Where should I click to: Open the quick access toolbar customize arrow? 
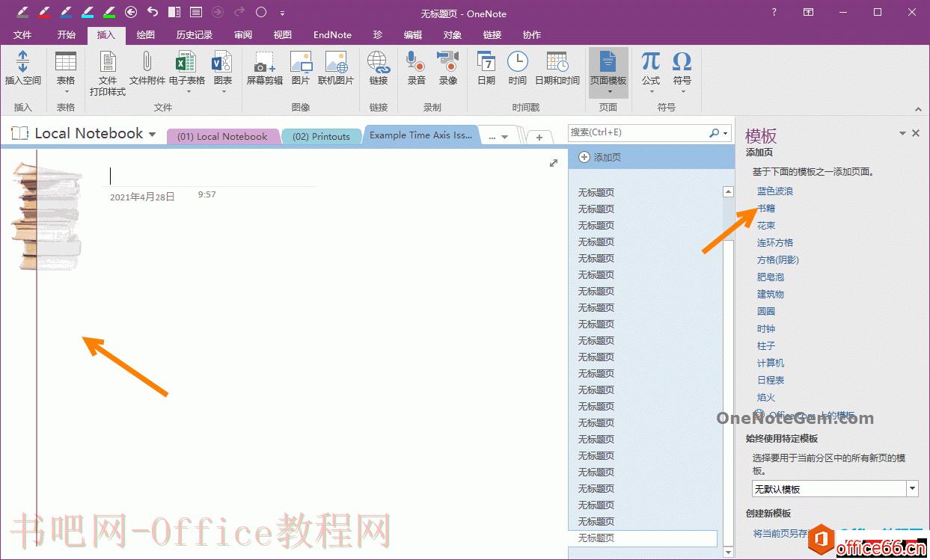tap(282, 13)
